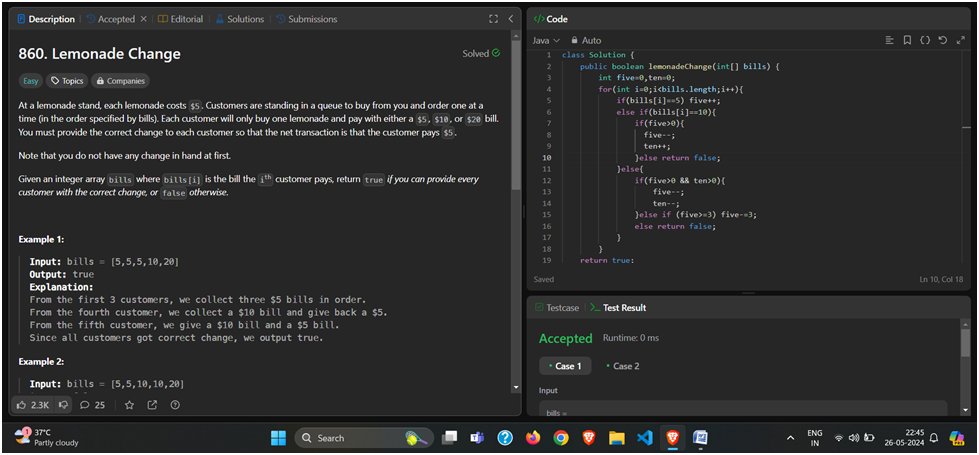The image size is (979, 455).
Task: Launch Firefox from the taskbar
Action: click(533, 438)
